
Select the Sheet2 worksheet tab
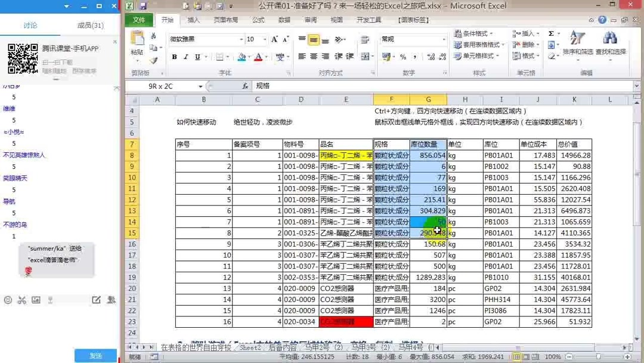pos(250,347)
